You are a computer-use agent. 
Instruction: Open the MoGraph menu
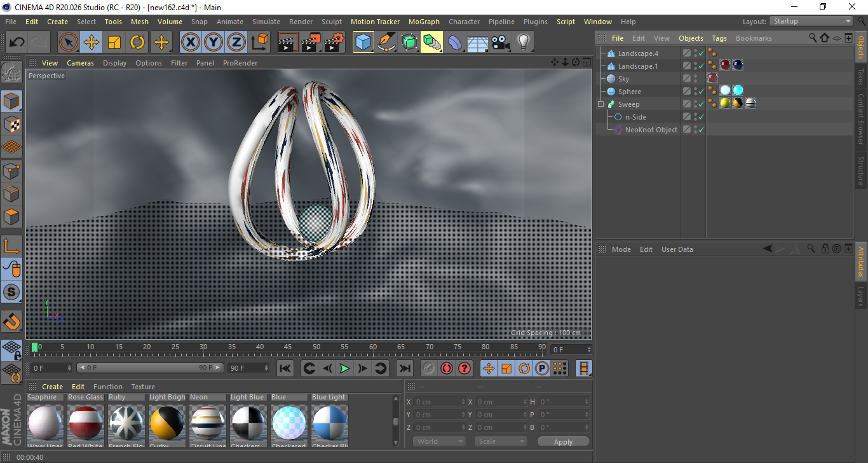pos(424,22)
